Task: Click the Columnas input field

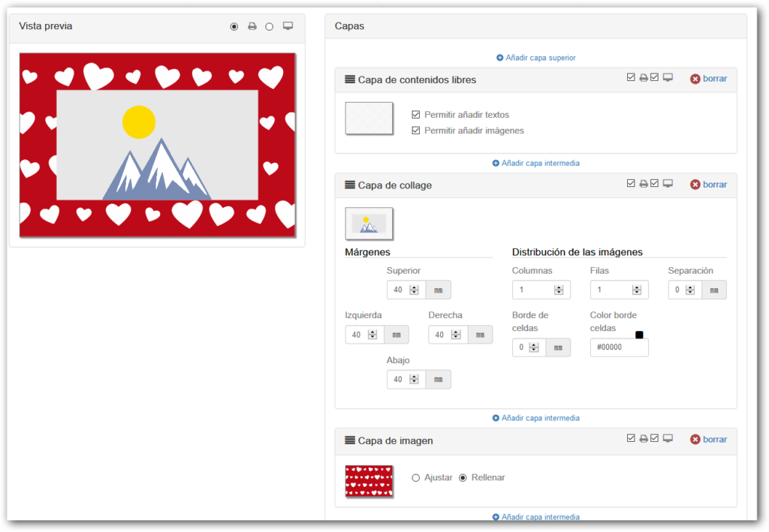Action: pyautogui.click(x=541, y=290)
